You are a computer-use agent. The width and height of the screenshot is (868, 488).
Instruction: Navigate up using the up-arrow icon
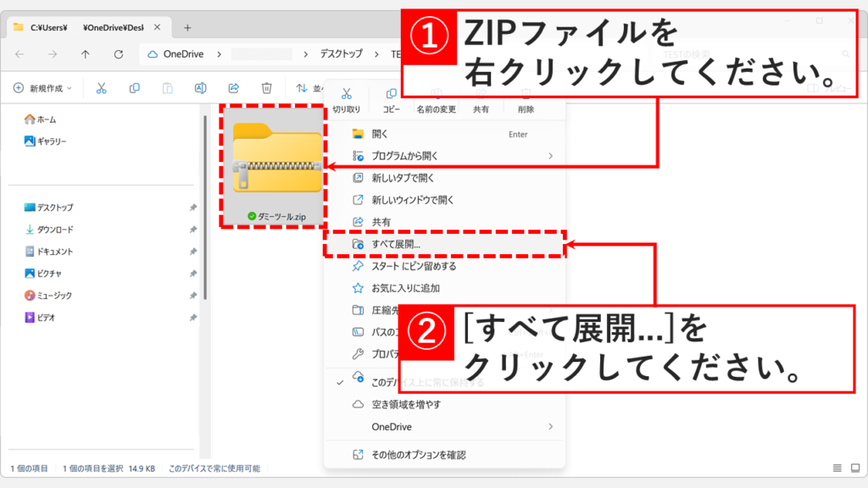point(86,55)
